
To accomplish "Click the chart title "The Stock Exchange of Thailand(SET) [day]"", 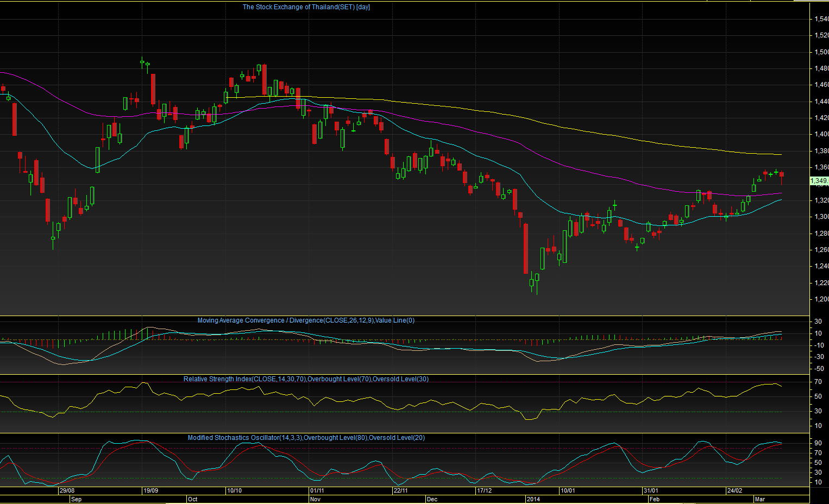I will coord(306,7).
